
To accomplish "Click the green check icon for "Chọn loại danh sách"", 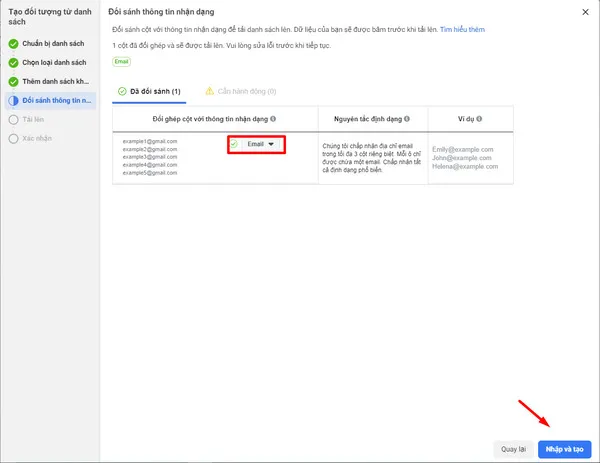I will [13, 63].
